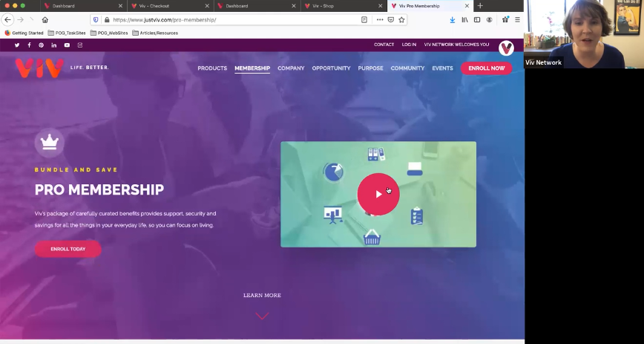
Task: Click the Enroll Now button
Action: (x=486, y=68)
